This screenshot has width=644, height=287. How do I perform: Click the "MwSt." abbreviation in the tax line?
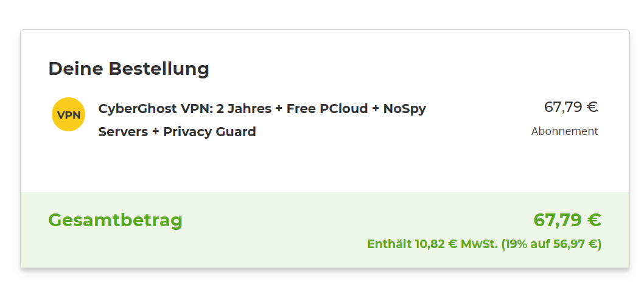(x=479, y=244)
